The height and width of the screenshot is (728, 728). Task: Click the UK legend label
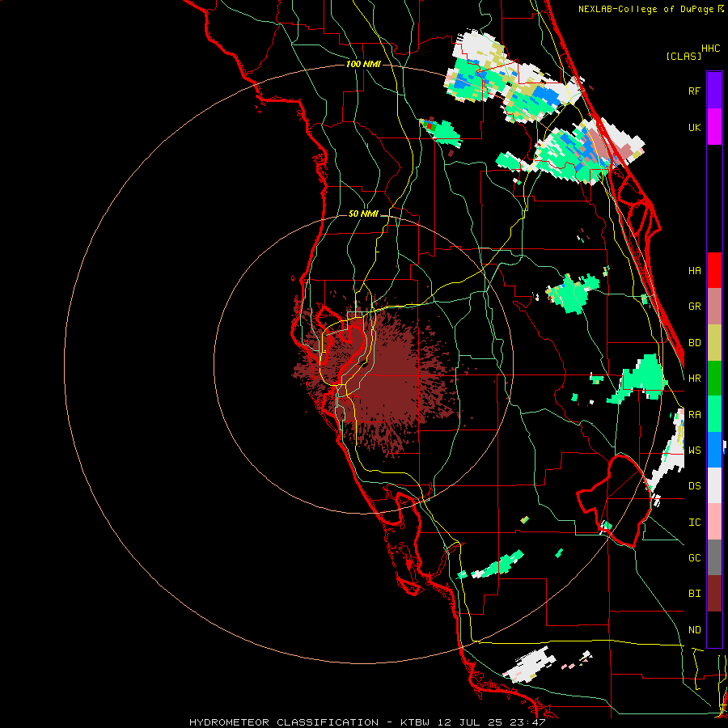click(x=695, y=127)
